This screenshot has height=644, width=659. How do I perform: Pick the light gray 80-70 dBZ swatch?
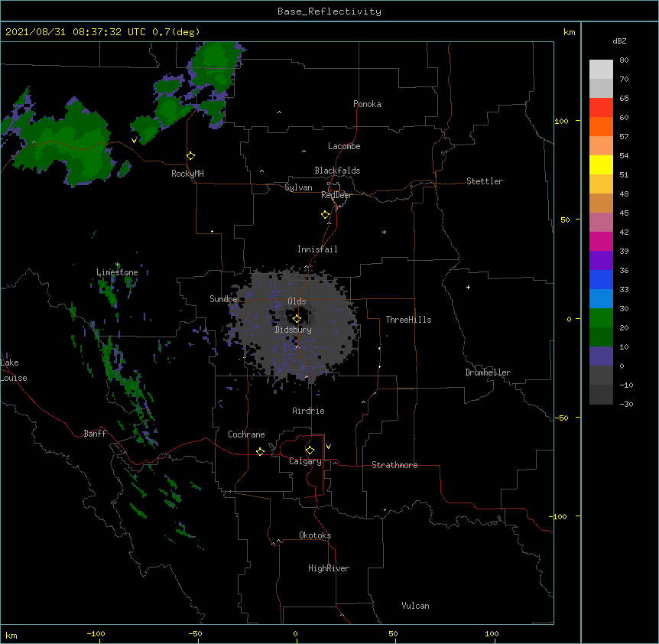[x=601, y=70]
